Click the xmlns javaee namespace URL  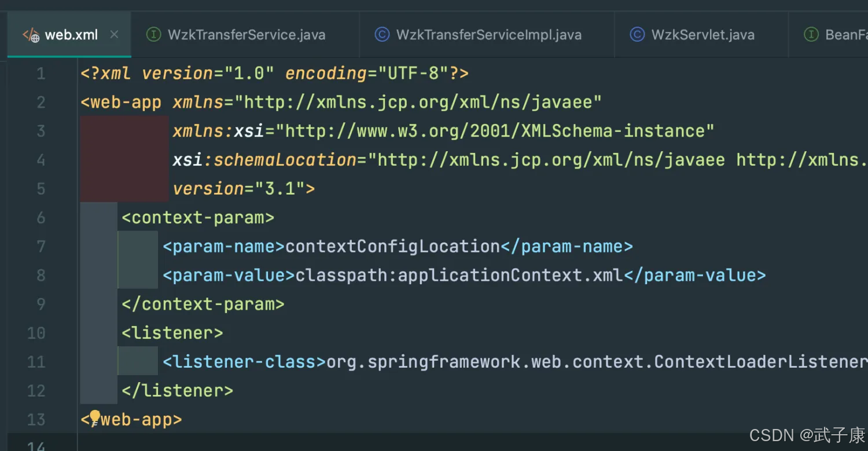point(417,102)
